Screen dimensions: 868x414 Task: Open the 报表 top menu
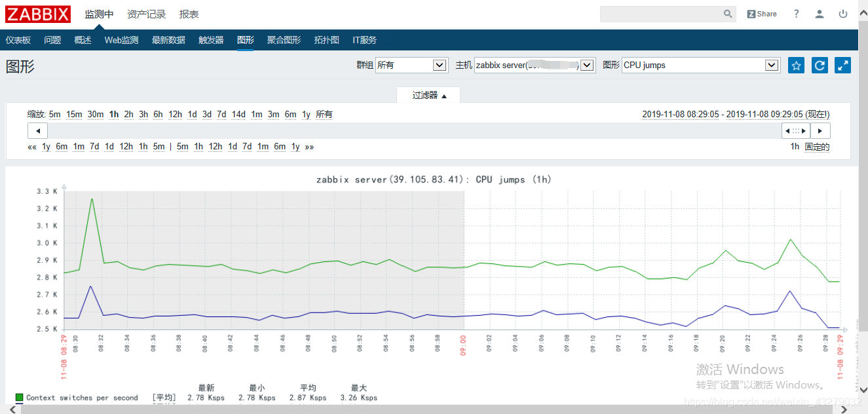(189, 14)
